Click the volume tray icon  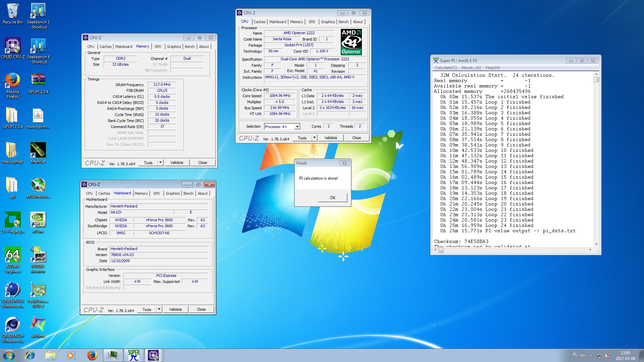[607, 356]
